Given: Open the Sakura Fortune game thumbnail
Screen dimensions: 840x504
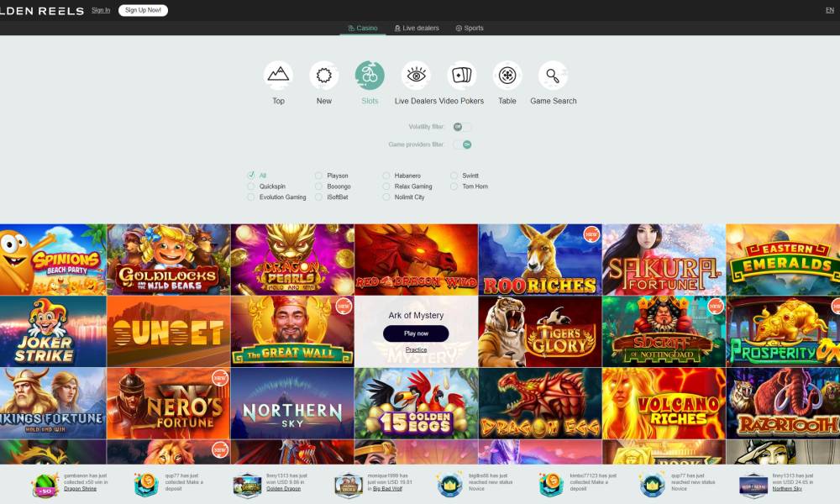Looking at the screenshot, I should coord(664,260).
